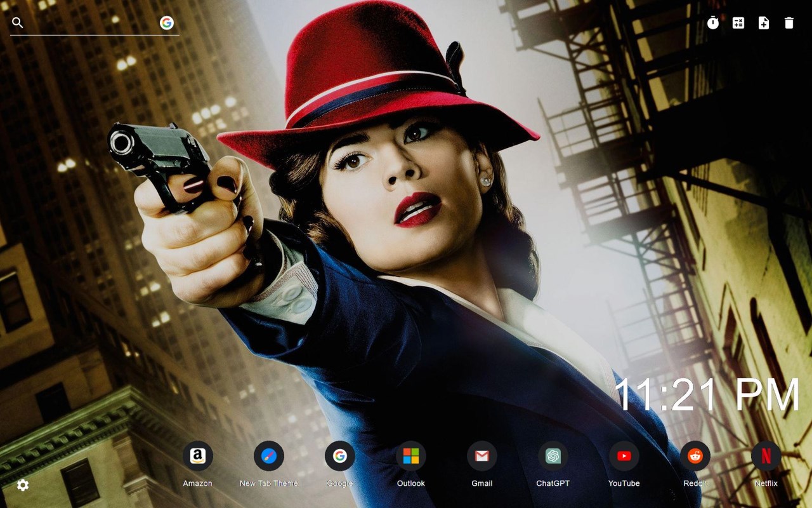Click the Outlook label text
The image size is (812, 508).
(x=411, y=483)
